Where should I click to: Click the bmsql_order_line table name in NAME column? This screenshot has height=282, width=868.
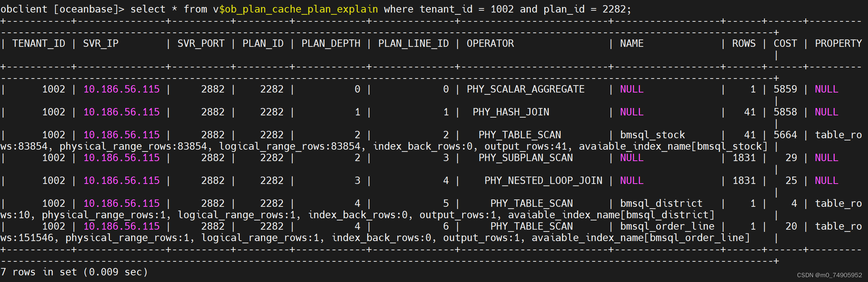(x=667, y=226)
